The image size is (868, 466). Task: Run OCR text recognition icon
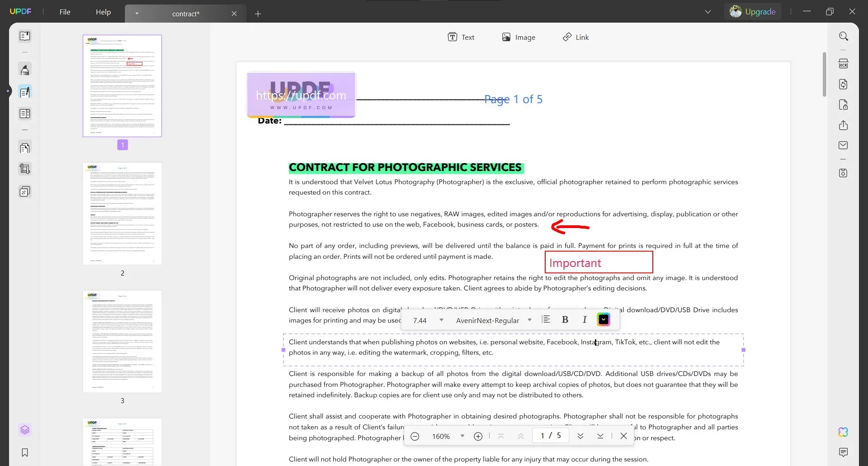tap(843, 64)
